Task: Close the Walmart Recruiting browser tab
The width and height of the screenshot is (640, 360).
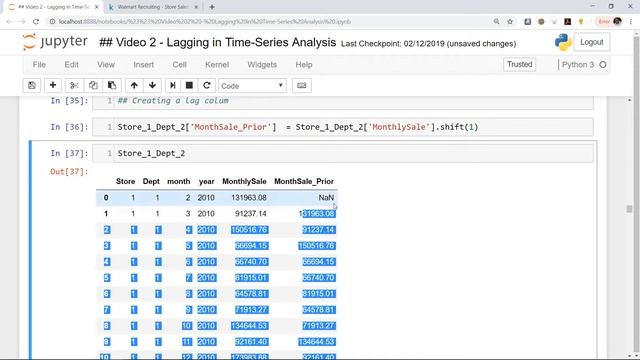Action: click(196, 7)
